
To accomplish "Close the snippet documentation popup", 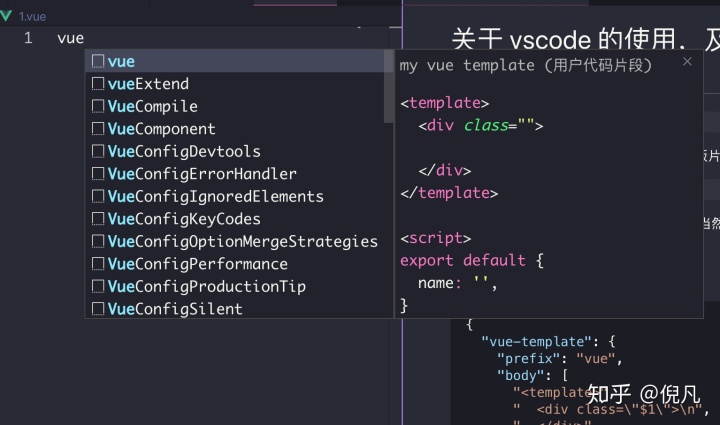I will tap(687, 62).
